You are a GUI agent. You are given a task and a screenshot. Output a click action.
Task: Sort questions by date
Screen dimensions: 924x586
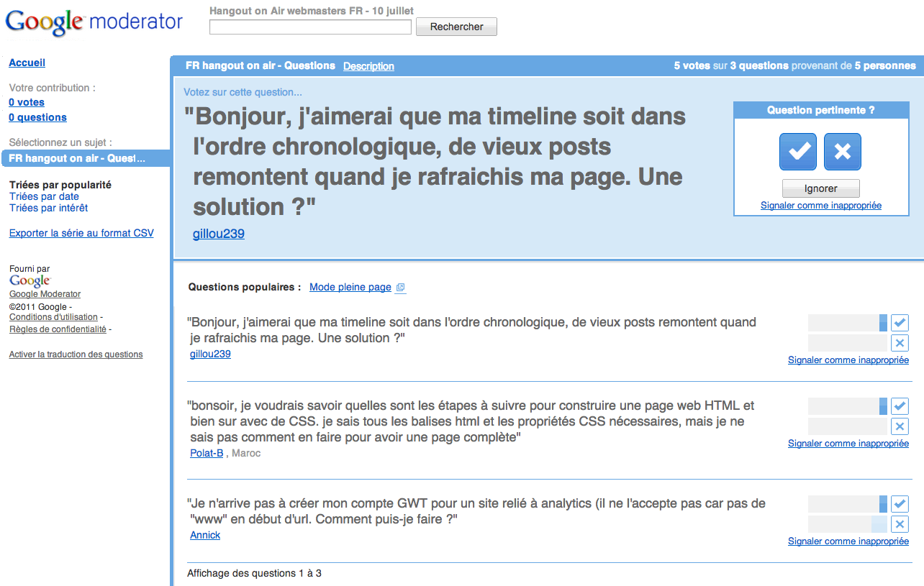click(x=44, y=196)
